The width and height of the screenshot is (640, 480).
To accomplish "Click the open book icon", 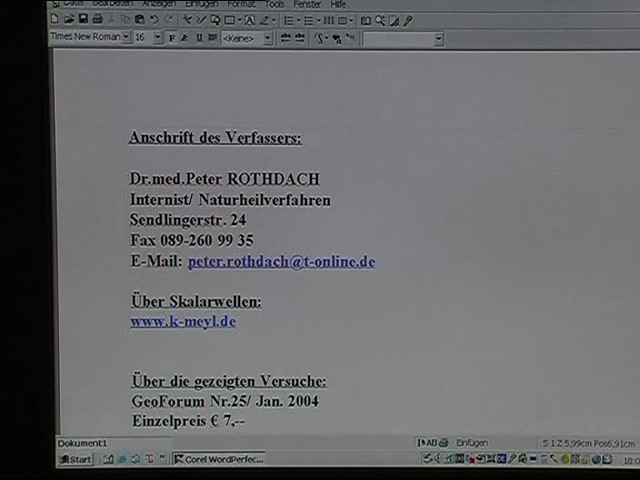I will coord(366,21).
